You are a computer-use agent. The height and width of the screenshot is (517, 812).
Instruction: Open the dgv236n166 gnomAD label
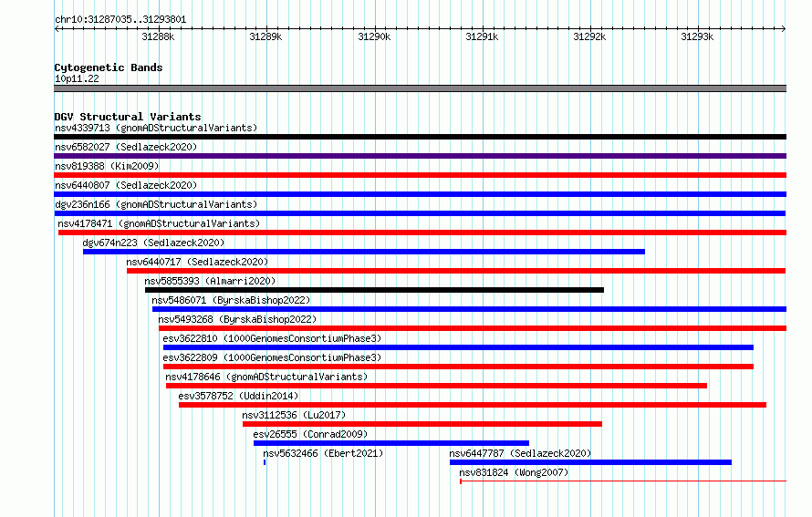coord(156,204)
